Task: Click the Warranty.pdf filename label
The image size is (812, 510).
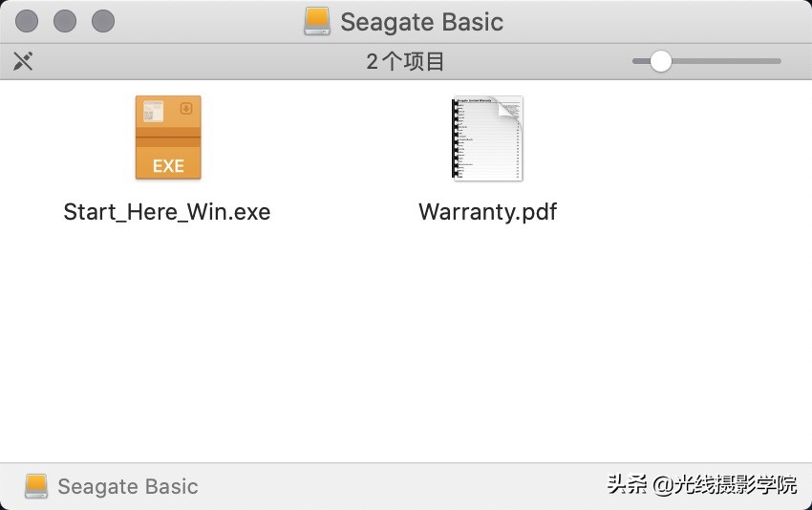Action: pyautogui.click(x=487, y=212)
